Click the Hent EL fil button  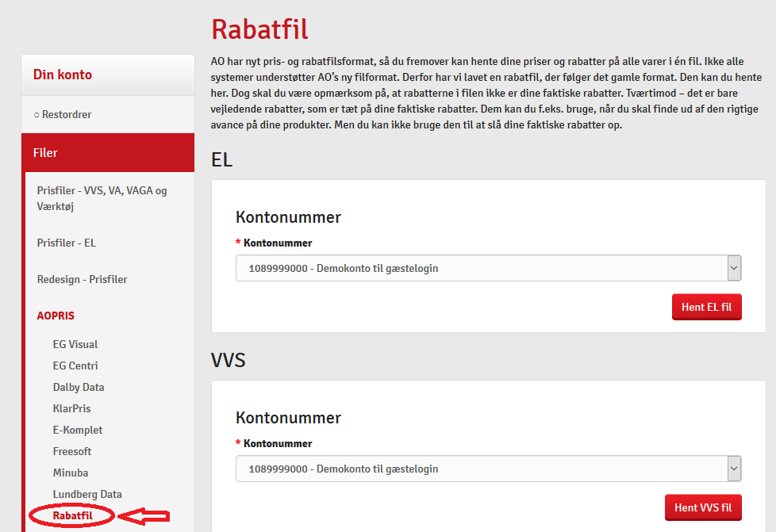tap(707, 307)
